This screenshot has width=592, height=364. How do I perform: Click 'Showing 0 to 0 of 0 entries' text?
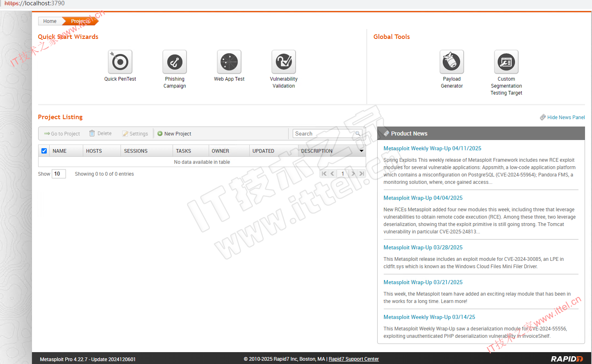[104, 174]
